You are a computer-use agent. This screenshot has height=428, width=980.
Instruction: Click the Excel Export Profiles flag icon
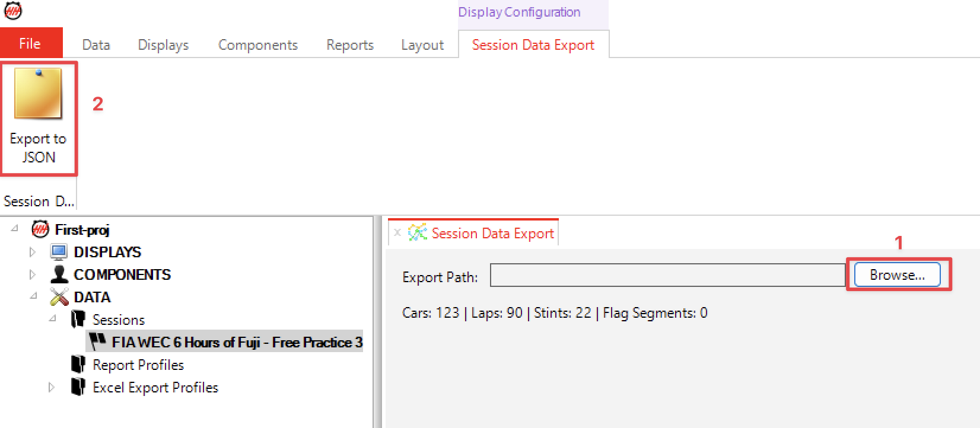tap(78, 387)
